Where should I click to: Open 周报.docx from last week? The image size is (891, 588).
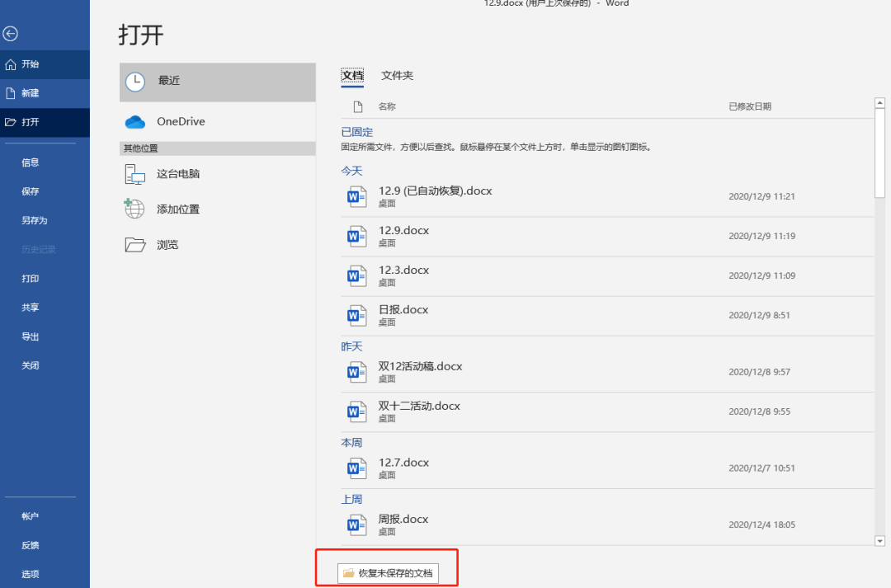(607, 525)
